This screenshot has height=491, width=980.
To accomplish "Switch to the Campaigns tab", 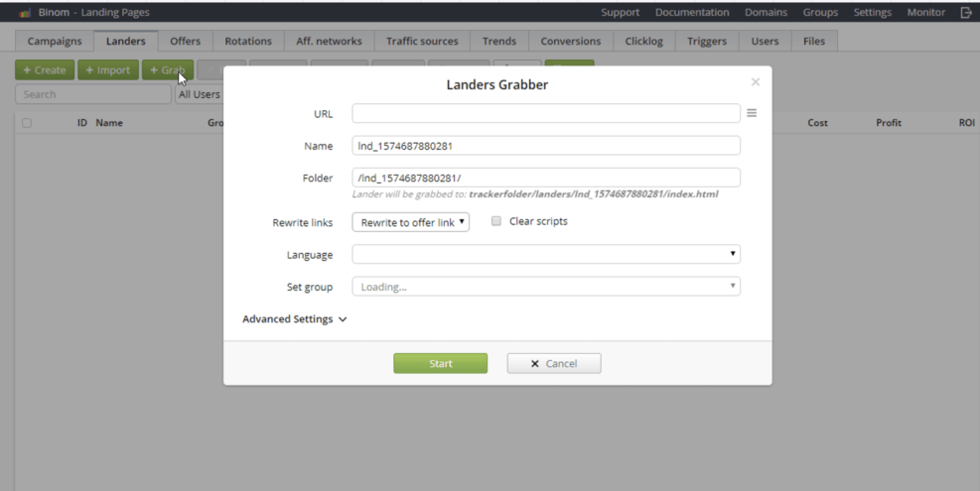I will pos(55,41).
